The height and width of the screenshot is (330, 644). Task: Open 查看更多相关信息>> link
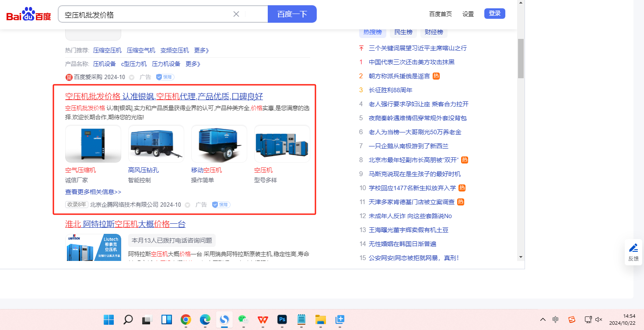pyautogui.click(x=93, y=192)
